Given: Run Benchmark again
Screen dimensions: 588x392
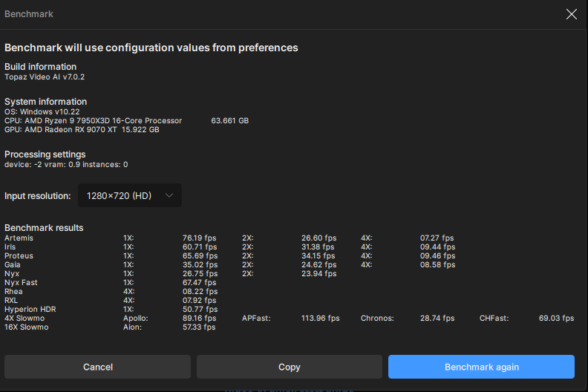Looking at the screenshot, I should [x=481, y=367].
